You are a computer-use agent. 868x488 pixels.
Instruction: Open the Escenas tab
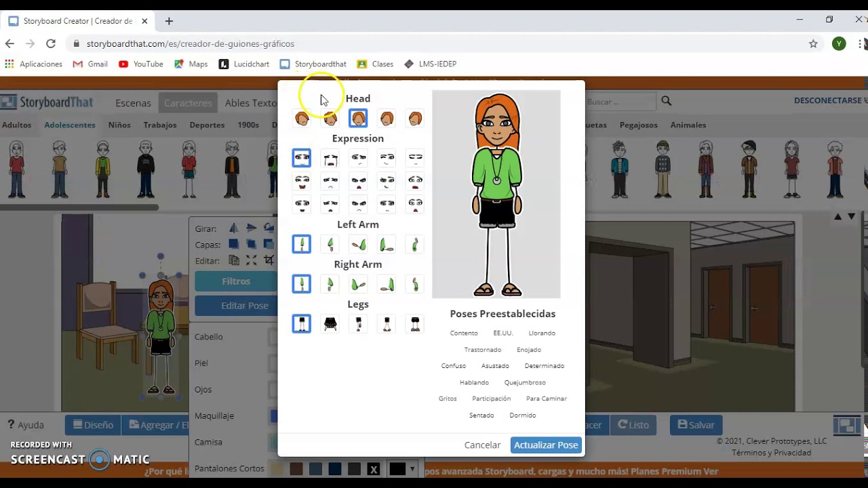(x=133, y=103)
